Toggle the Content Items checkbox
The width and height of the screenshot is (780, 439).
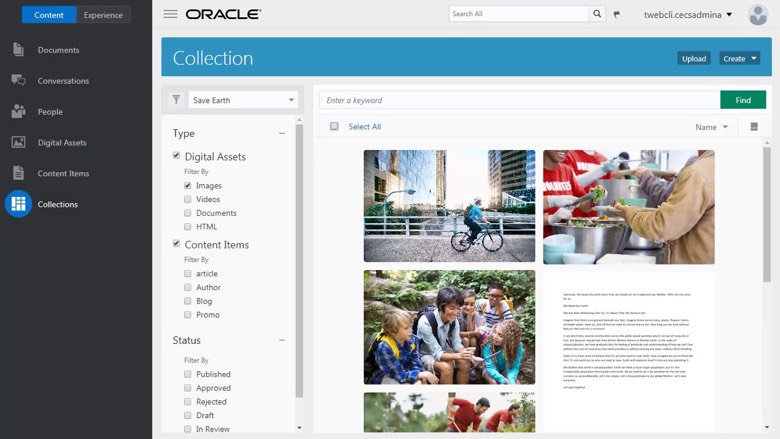coord(176,244)
